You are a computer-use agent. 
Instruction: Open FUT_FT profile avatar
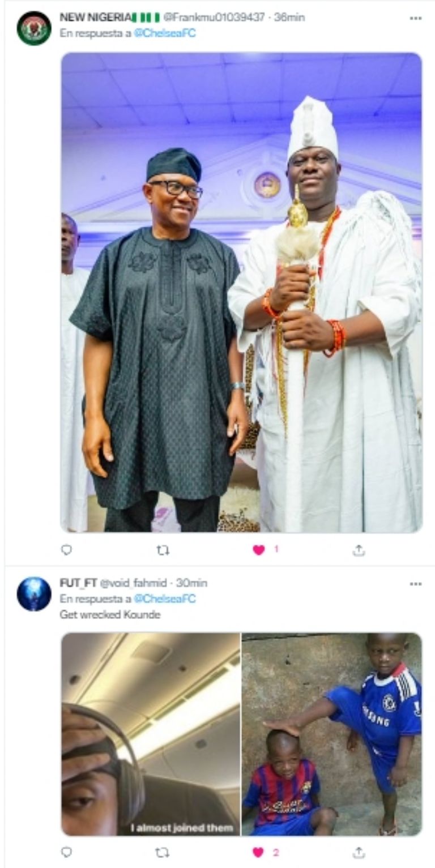pyautogui.click(x=34, y=594)
